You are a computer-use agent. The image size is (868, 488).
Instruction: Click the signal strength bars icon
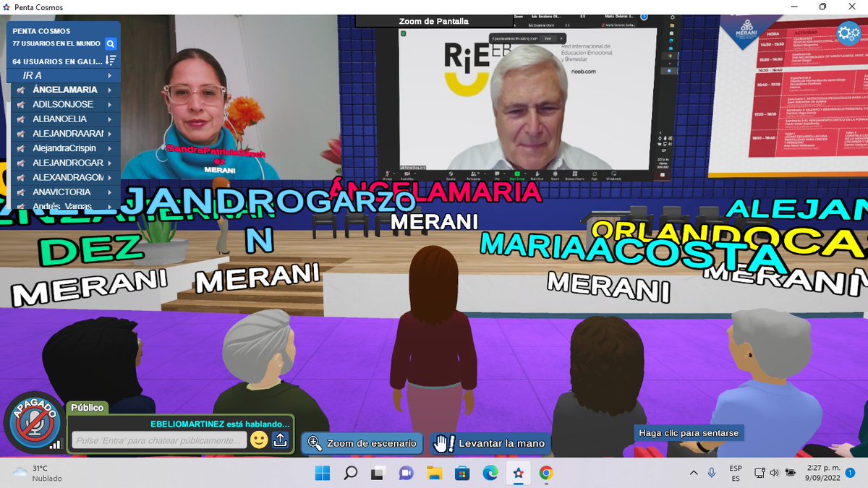tap(54, 445)
